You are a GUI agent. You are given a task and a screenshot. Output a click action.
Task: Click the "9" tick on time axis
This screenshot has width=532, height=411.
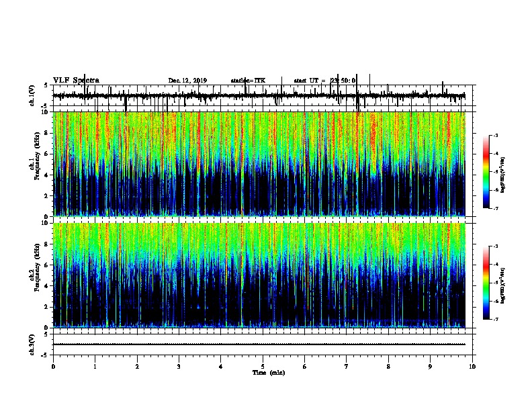(430, 367)
